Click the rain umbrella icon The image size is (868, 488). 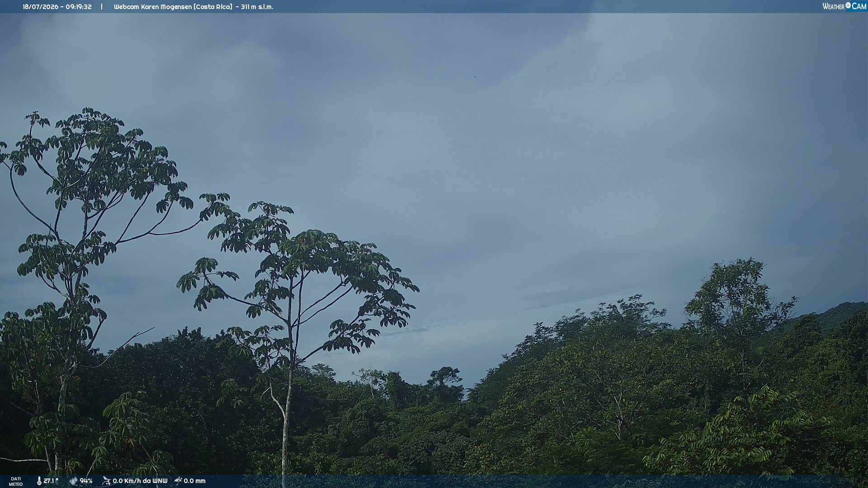178,481
